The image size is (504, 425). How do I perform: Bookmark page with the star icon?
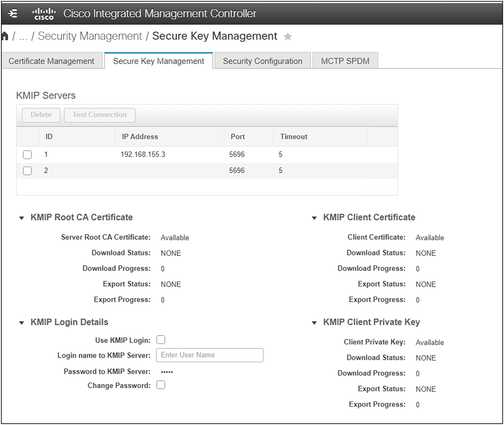[287, 36]
